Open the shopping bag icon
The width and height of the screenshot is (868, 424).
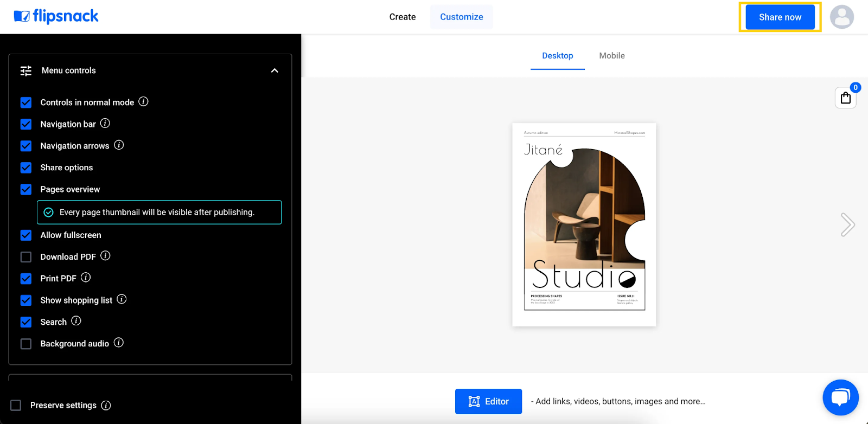click(845, 98)
